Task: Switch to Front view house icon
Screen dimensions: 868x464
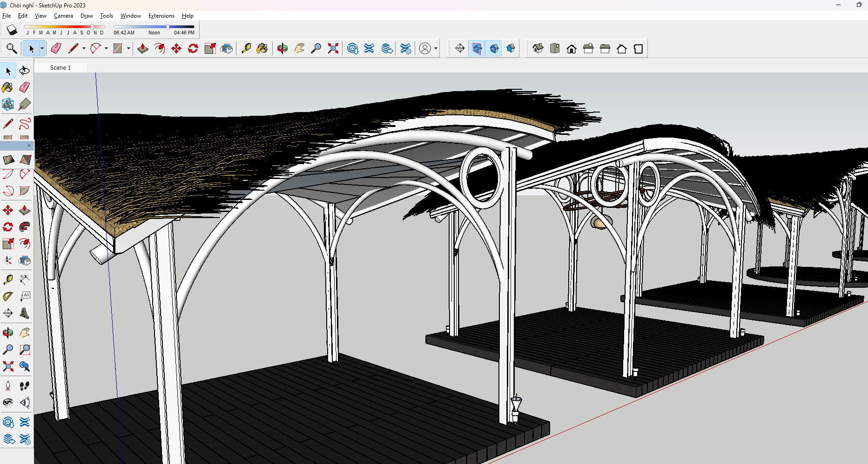Action: tap(572, 48)
